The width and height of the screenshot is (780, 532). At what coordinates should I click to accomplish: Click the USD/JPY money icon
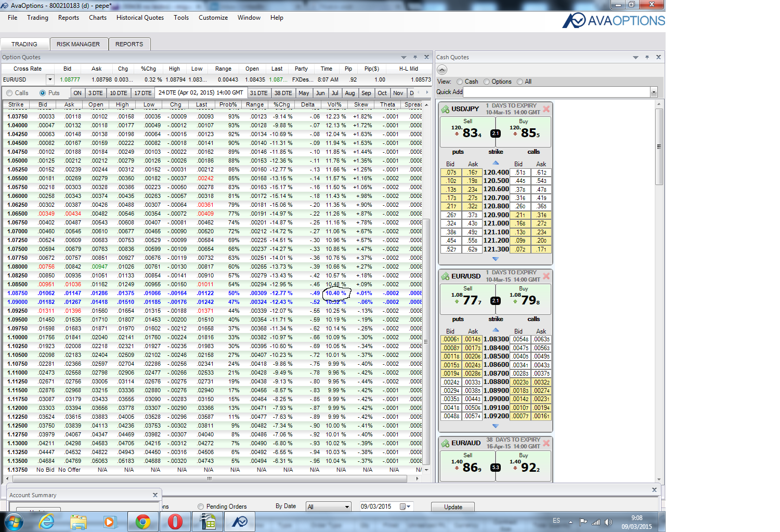[x=445, y=109]
